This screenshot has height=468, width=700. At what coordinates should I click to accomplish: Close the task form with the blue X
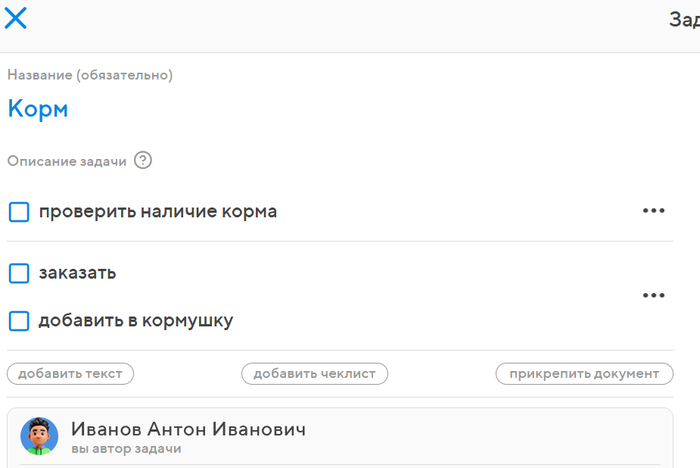(x=16, y=18)
